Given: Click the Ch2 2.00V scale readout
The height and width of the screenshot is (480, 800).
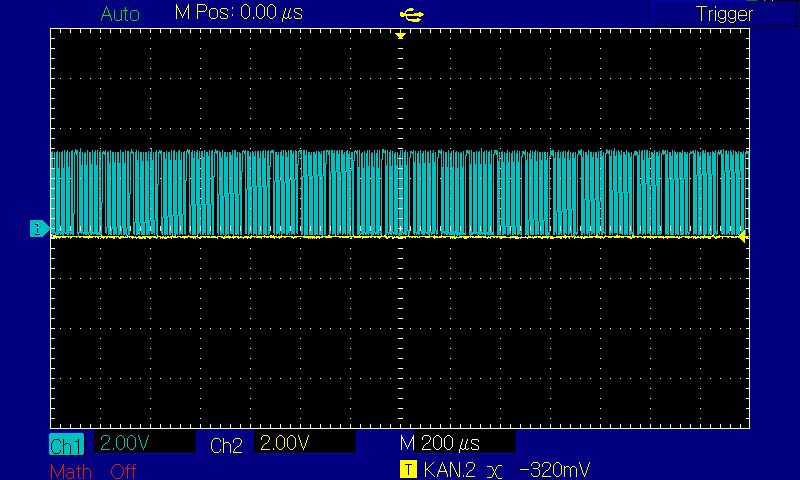Looking at the screenshot, I should click(x=284, y=443).
